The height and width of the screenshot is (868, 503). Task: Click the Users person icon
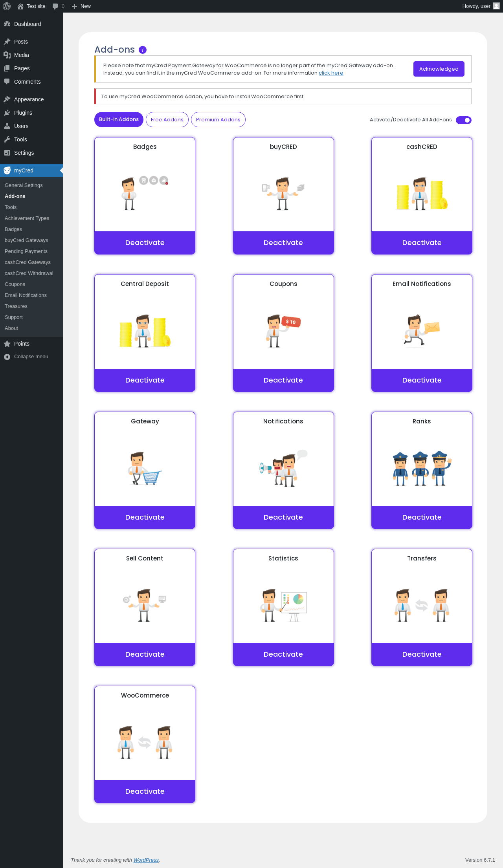coord(7,126)
